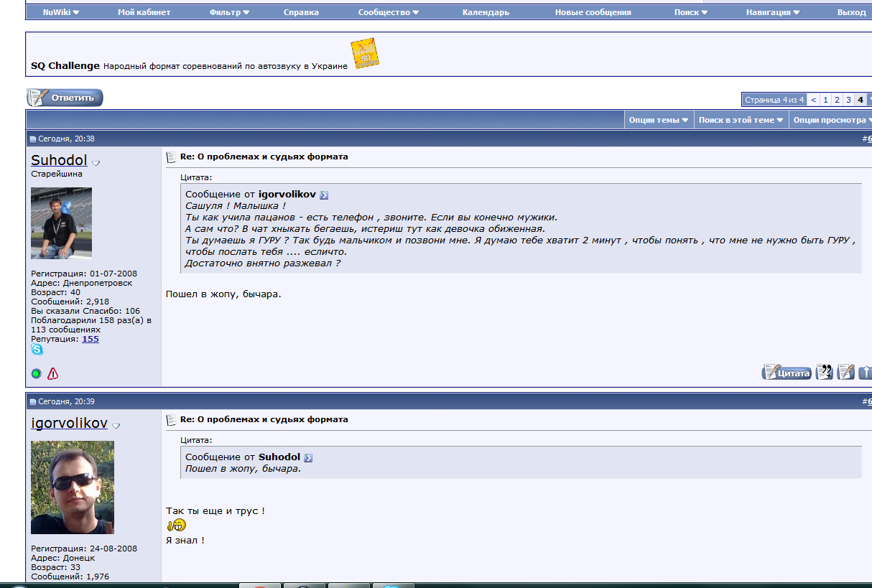Click the red warning report-post icon
This screenshot has height=588, width=872.
[x=52, y=373]
